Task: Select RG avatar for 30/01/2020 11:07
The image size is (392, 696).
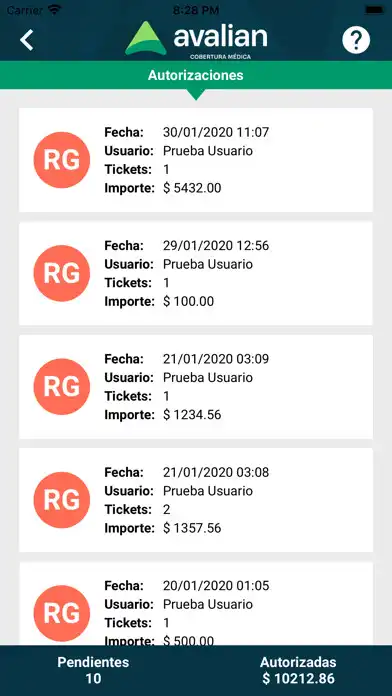Action: (x=62, y=160)
